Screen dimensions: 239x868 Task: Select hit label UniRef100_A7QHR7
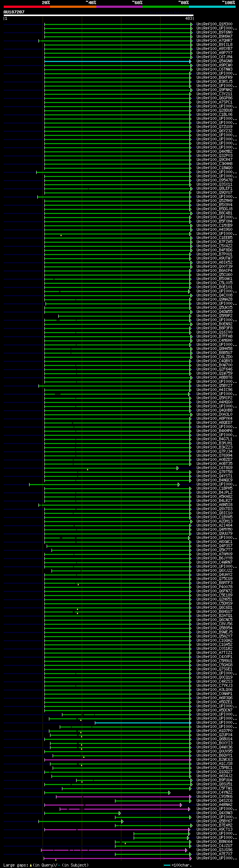214,41
